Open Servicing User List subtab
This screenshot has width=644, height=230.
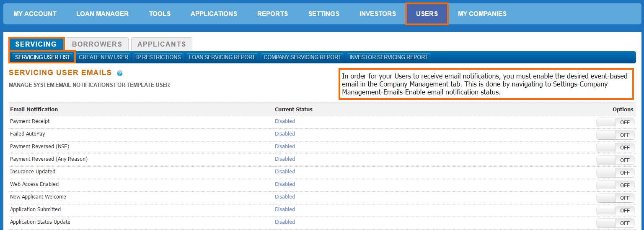[42, 57]
